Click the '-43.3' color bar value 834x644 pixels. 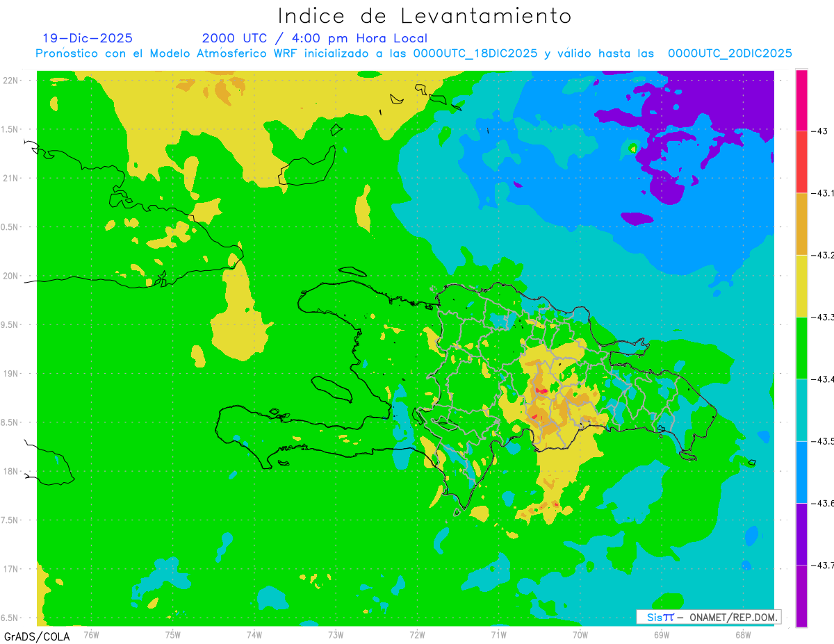tap(823, 317)
